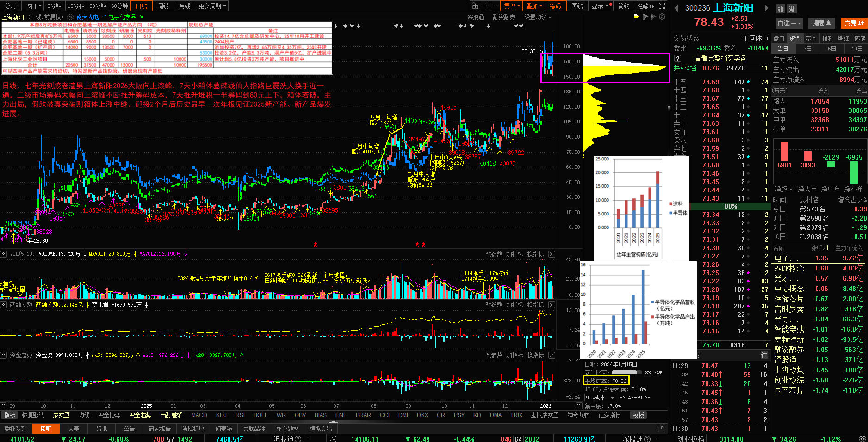
Task: Open the 基本 fundamentals tab
Action: [811, 38]
